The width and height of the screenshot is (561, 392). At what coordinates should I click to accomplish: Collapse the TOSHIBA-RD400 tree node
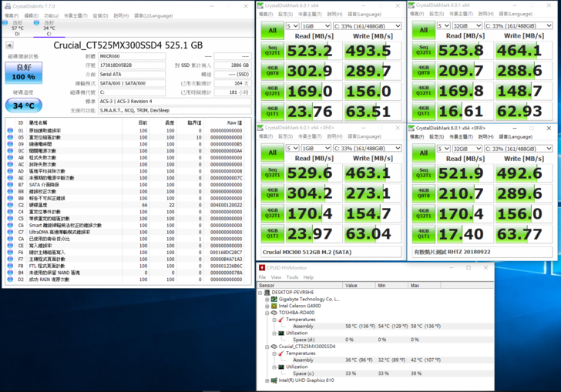[266, 313]
